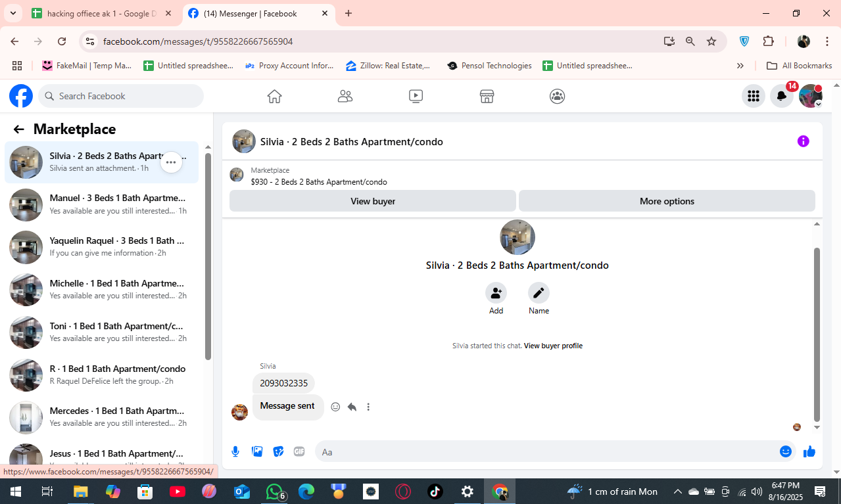Bookmark this page with the star icon
The width and height of the screenshot is (841, 504).
[711, 41]
